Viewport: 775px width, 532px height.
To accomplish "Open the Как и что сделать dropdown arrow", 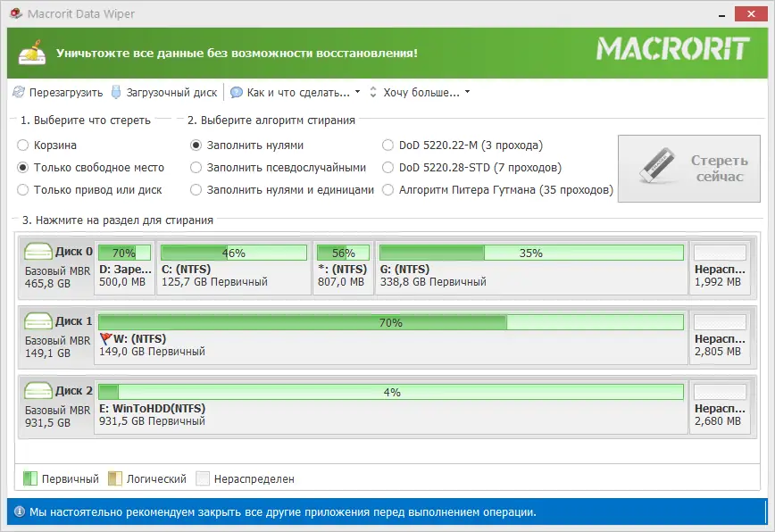I will tap(357, 92).
